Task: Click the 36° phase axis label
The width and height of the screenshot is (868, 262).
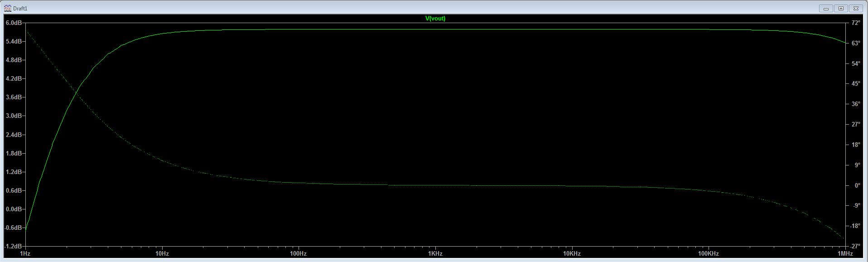Action: click(x=856, y=104)
